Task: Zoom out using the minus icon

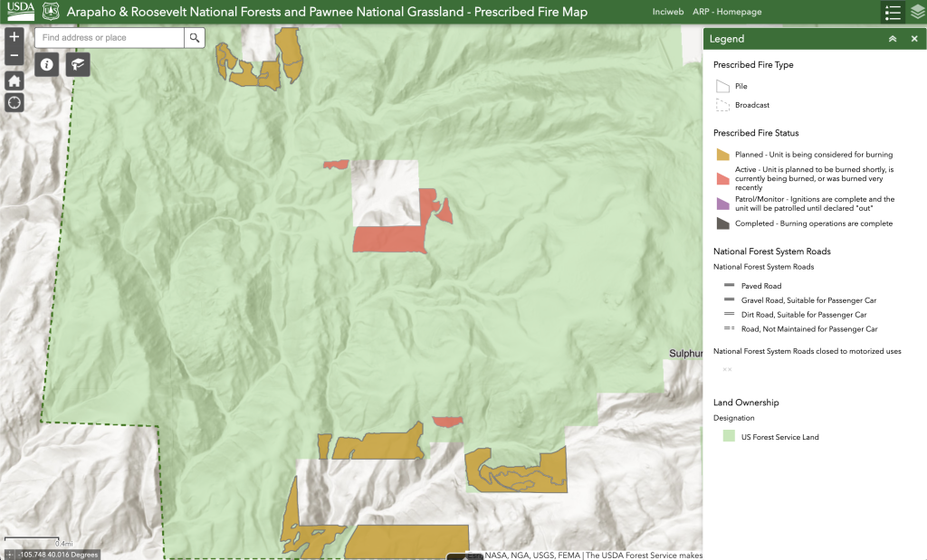Action: 14,55
